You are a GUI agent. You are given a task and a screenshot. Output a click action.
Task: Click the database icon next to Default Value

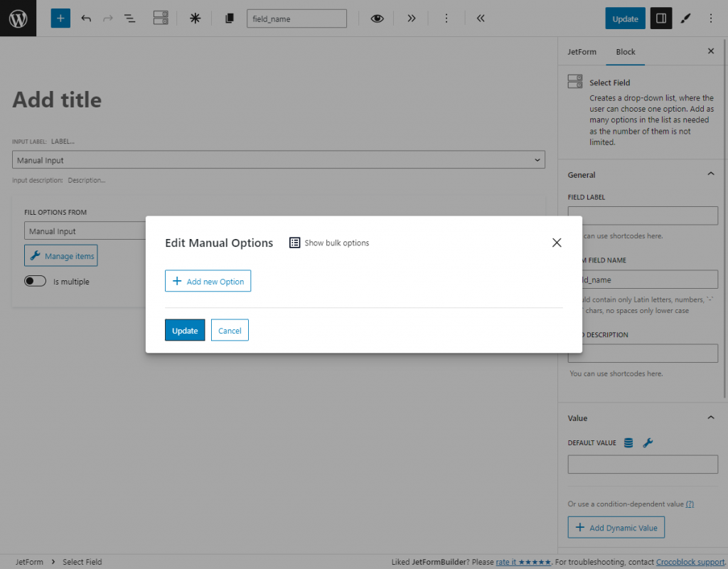[628, 442]
